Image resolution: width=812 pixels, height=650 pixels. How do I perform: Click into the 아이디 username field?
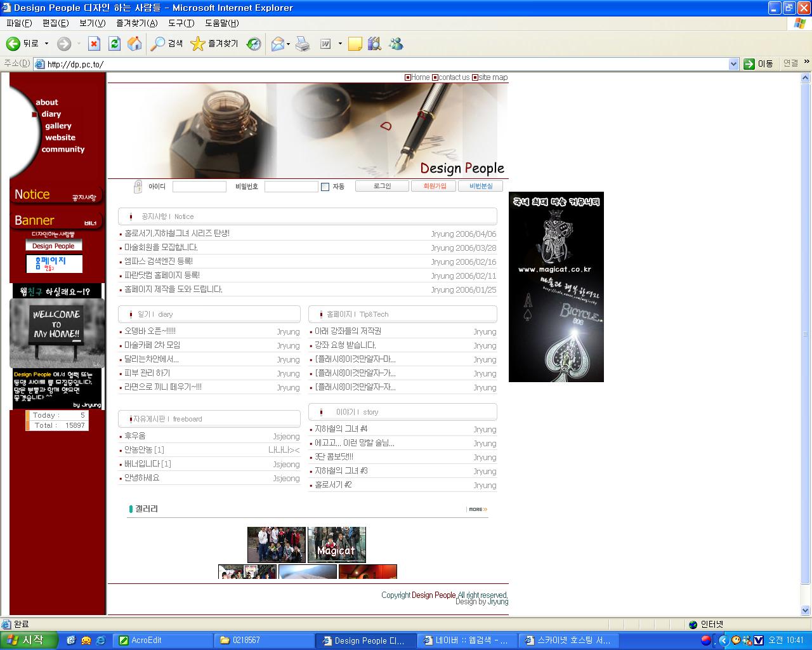[x=199, y=187]
